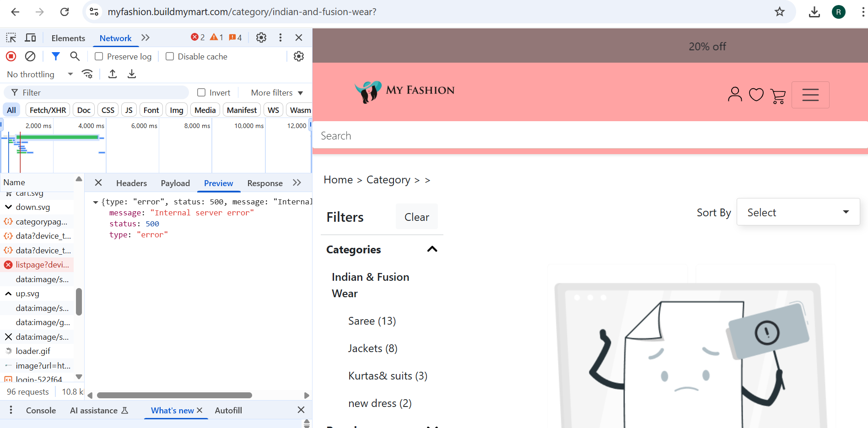This screenshot has height=428, width=868.
Task: Click the site Search field
Action: pos(590,136)
